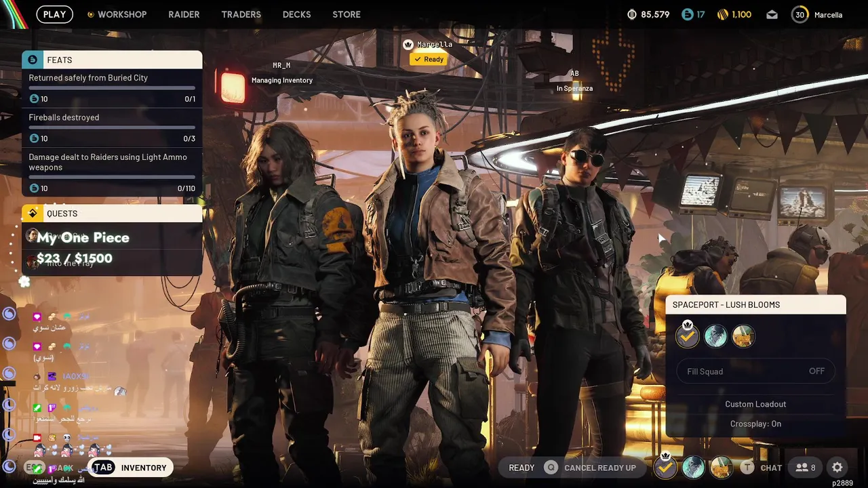Select the AB In Speranza nameplate
Screen dimensions: 868x488
pos(574,81)
